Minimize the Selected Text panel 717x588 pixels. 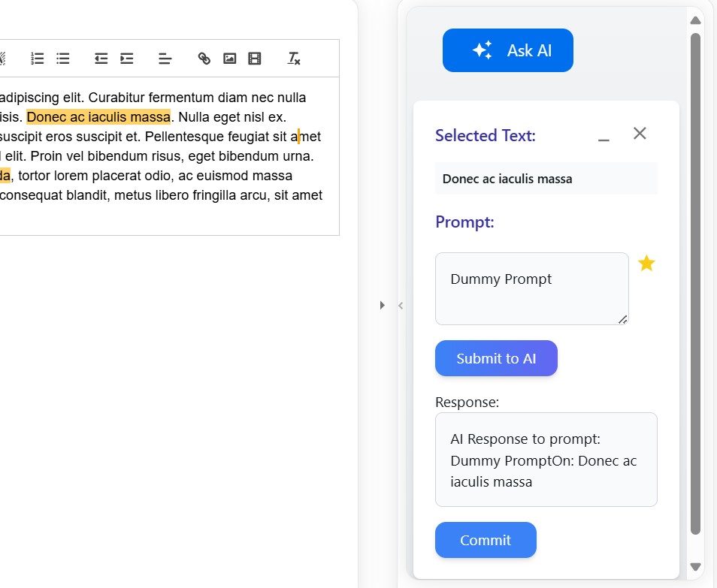tap(604, 140)
